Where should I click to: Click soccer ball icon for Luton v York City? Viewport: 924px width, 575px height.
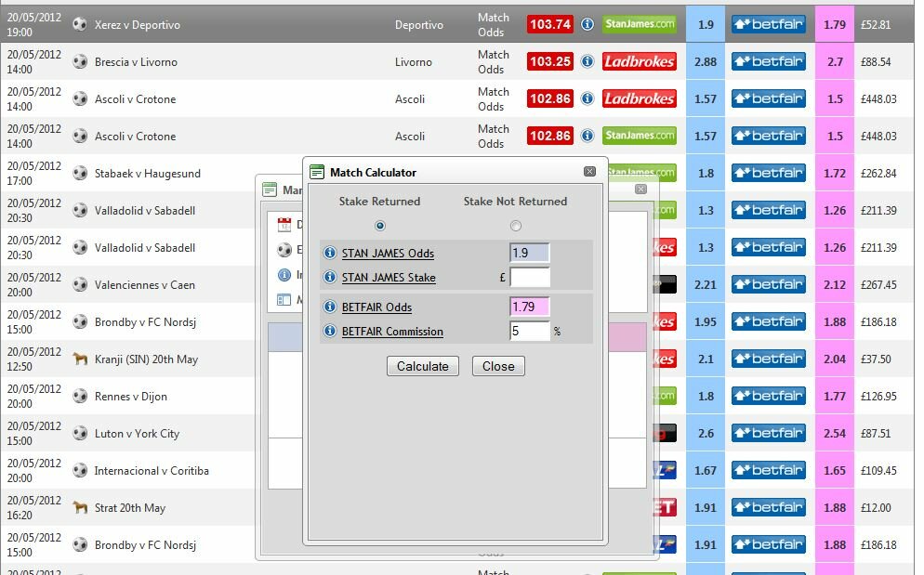80,433
